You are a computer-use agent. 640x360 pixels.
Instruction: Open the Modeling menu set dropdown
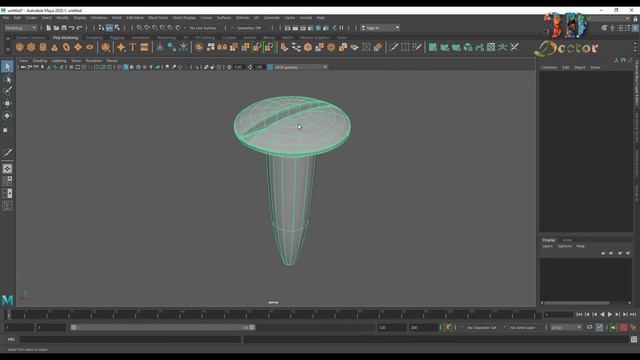[20, 28]
